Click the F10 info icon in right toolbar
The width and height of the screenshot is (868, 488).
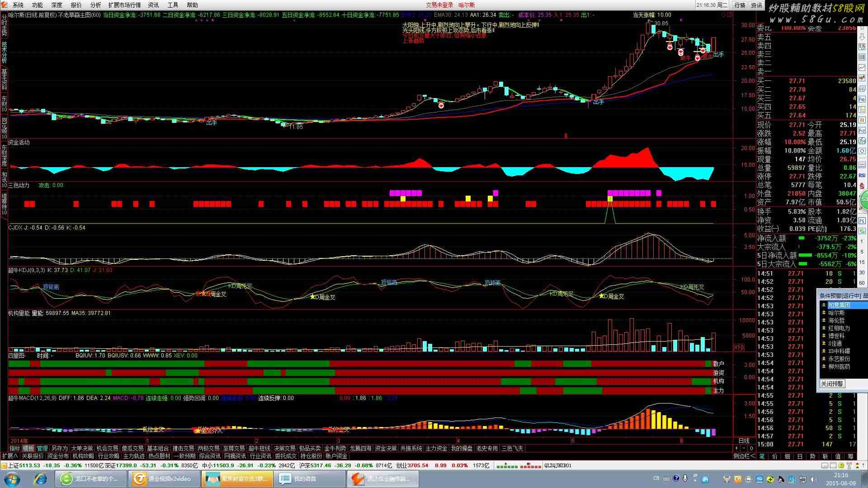point(862,99)
